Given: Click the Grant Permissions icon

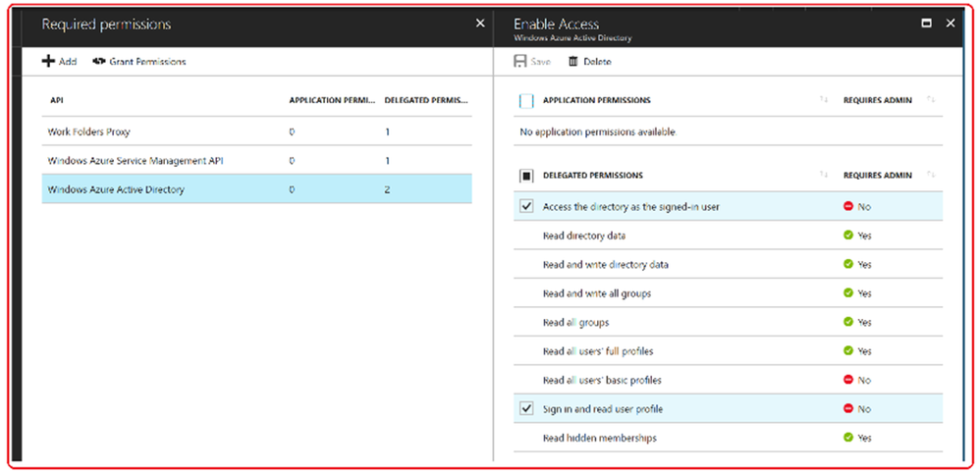Looking at the screenshot, I should [x=99, y=61].
